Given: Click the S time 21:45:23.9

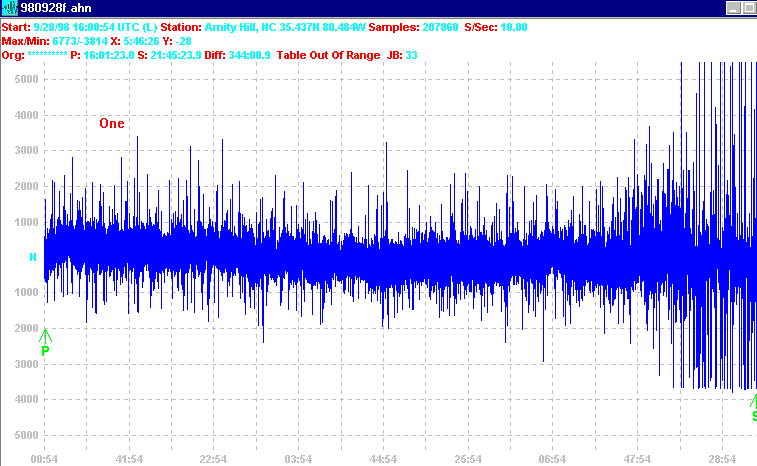Looking at the screenshot, I should click(176, 55).
